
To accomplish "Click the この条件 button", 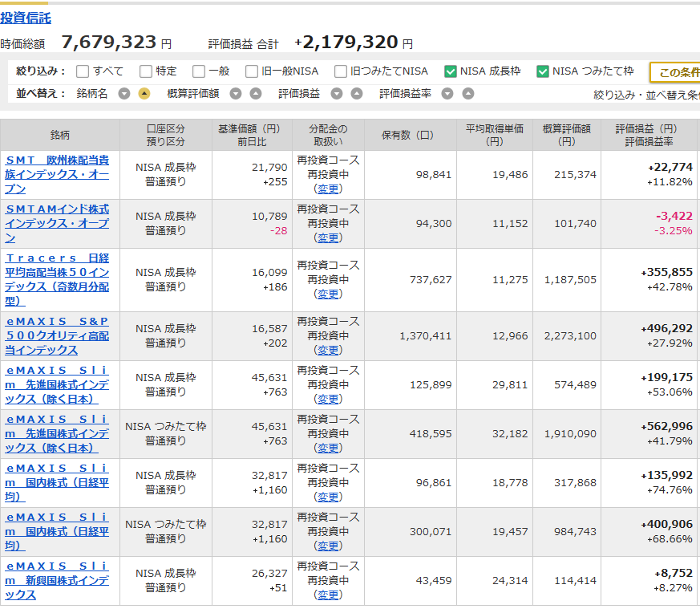I will [x=675, y=72].
